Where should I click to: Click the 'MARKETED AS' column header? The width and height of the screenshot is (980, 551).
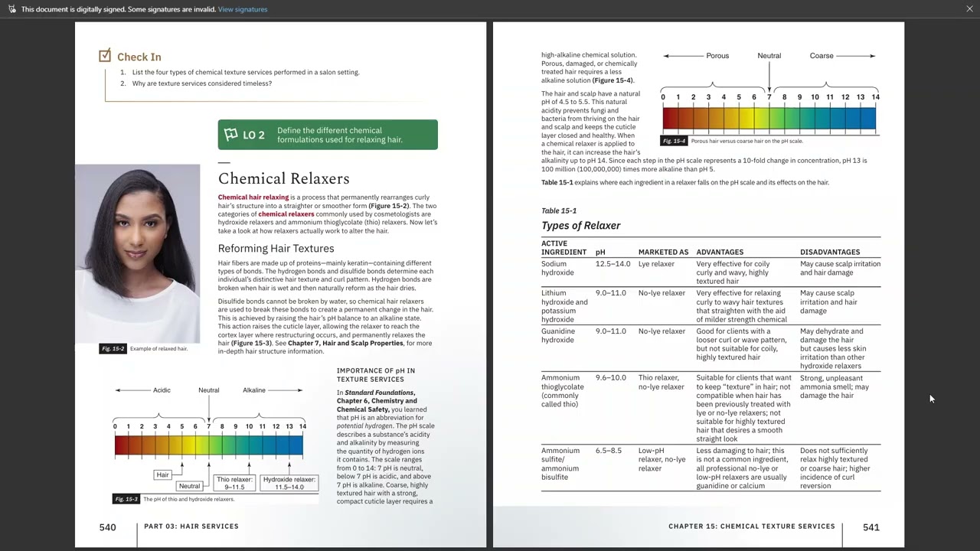tap(664, 252)
